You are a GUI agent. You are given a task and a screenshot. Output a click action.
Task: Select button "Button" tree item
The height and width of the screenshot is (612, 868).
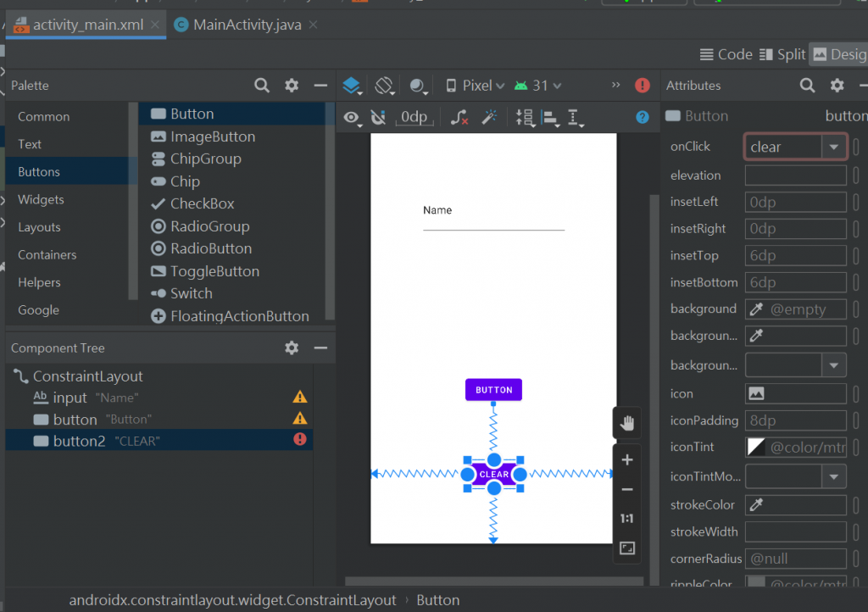point(159,420)
